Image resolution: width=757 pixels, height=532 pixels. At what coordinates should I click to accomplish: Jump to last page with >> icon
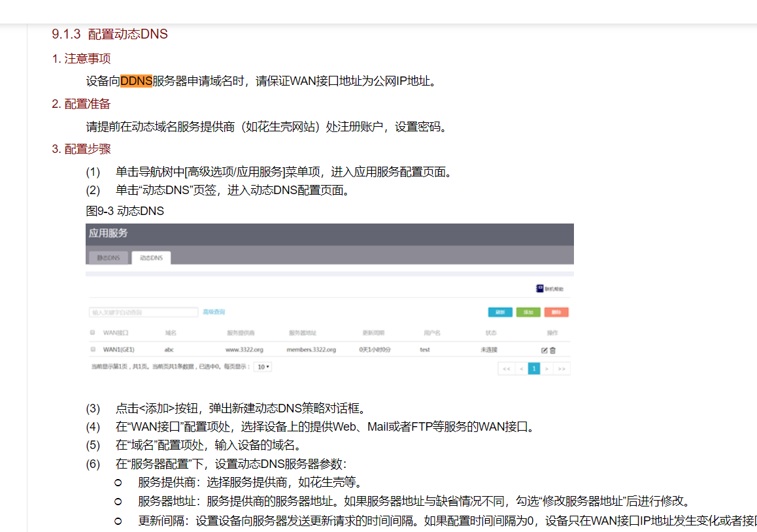(x=561, y=369)
